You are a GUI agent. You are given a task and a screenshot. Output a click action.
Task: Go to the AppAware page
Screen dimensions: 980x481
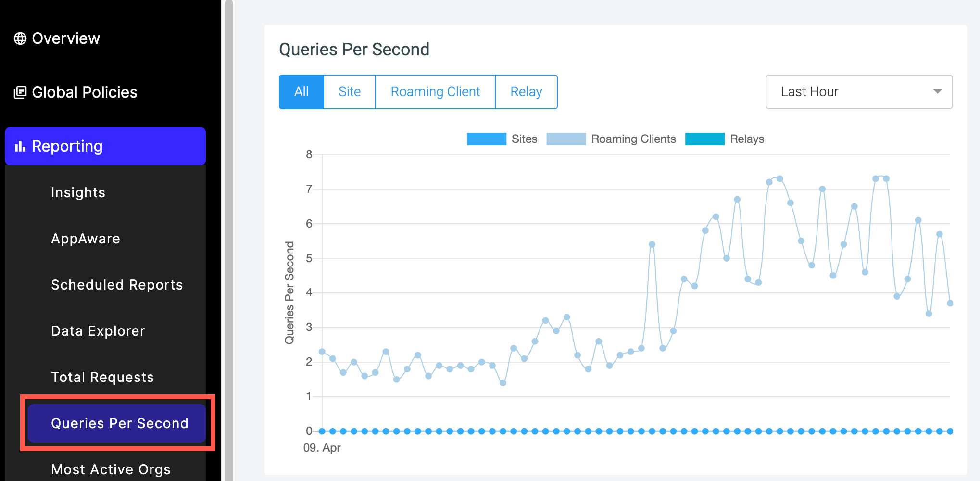(86, 238)
